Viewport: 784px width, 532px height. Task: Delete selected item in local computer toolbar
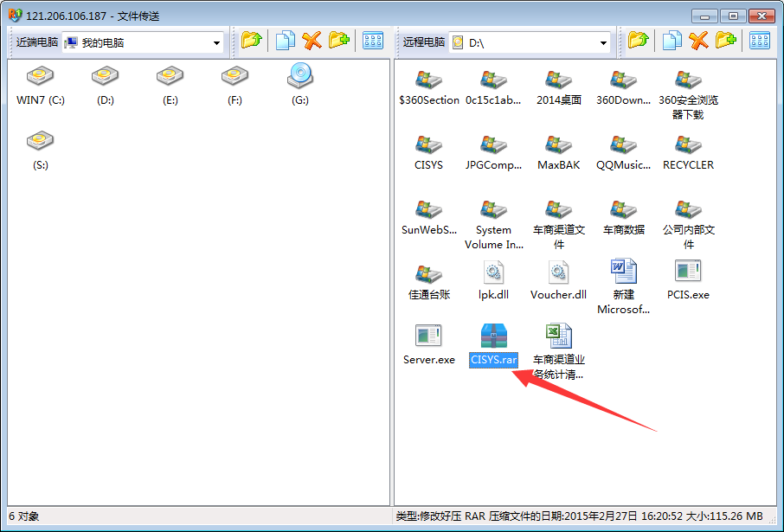click(312, 41)
